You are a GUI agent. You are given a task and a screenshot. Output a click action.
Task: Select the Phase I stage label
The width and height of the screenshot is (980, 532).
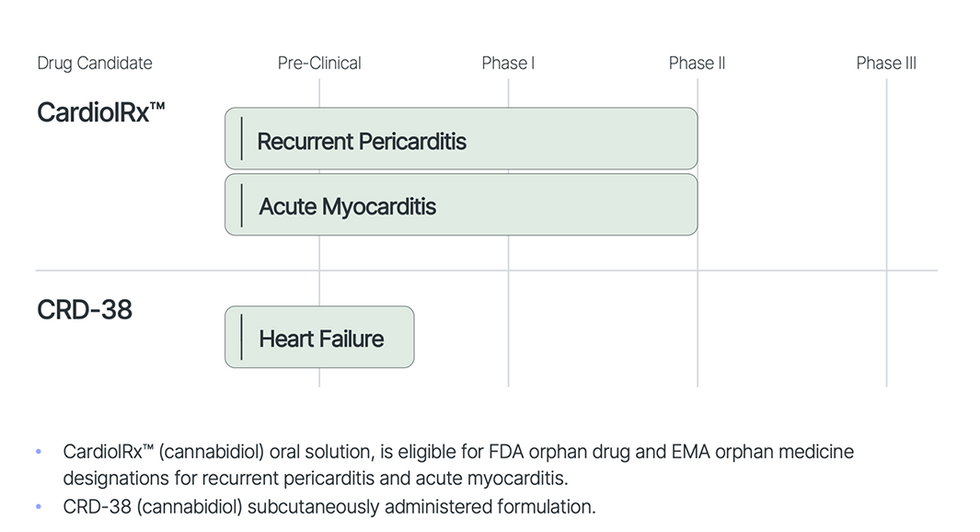tap(508, 63)
